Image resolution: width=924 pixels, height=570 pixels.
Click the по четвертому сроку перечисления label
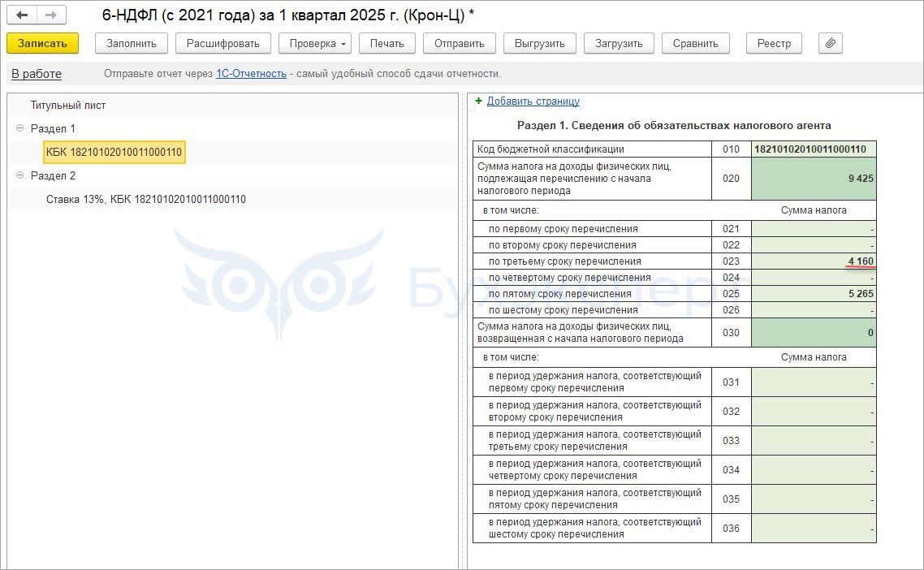(x=570, y=278)
